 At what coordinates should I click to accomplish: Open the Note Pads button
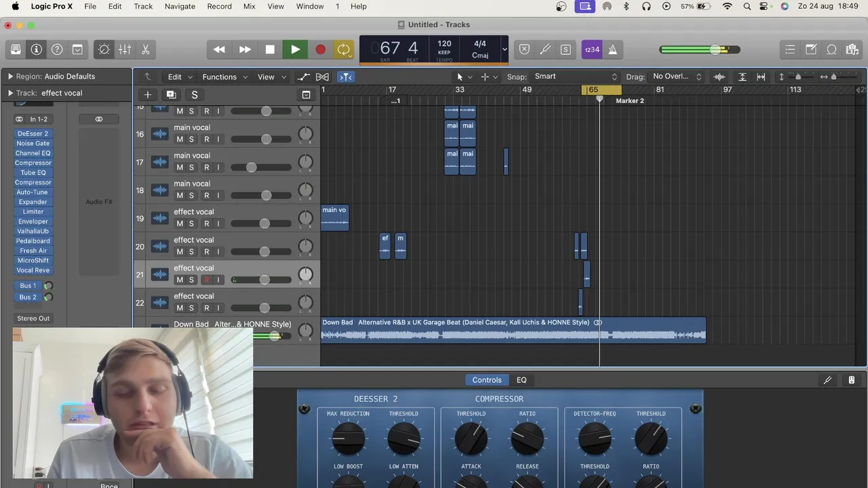811,49
